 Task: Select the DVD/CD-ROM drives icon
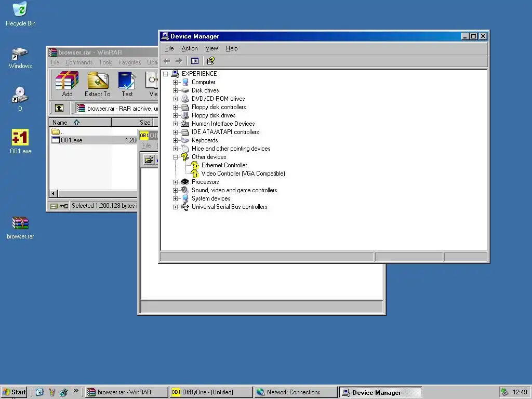pyautogui.click(x=185, y=99)
